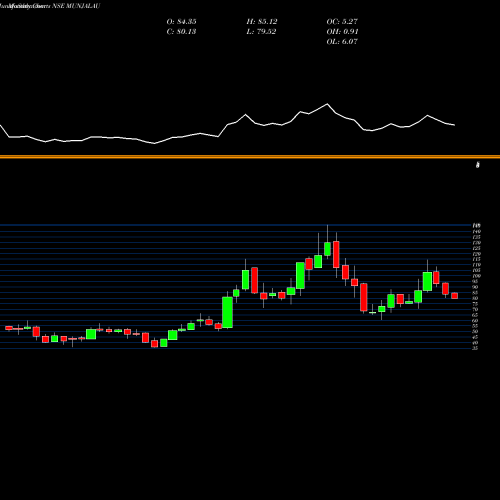Click the 120 price axis label
This screenshot has width=500, height=500.
coord(477,254)
